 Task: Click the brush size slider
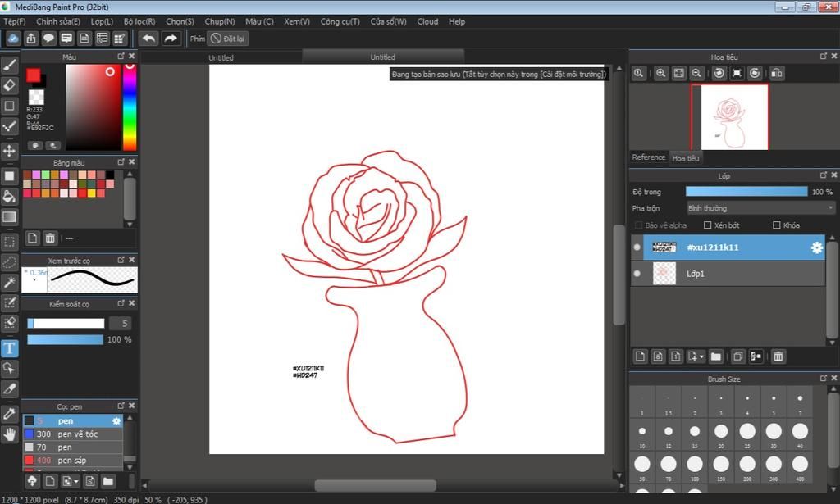click(66, 323)
